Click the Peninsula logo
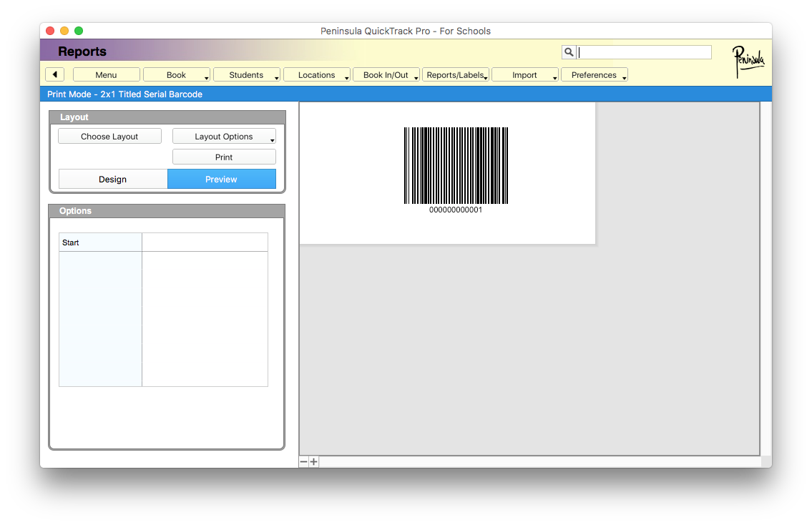 (748, 61)
